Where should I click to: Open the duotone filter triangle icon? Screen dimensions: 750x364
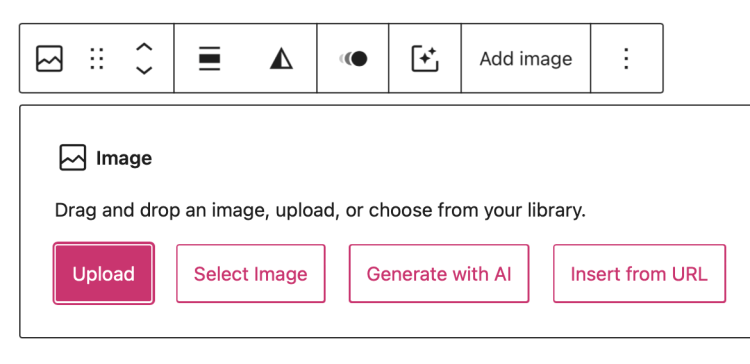coord(281,59)
